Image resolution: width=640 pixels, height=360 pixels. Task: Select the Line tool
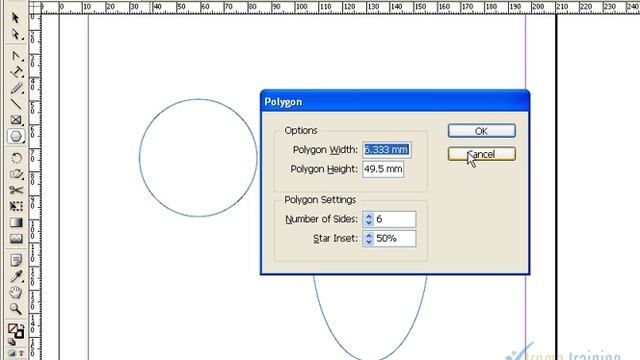tap(16, 104)
